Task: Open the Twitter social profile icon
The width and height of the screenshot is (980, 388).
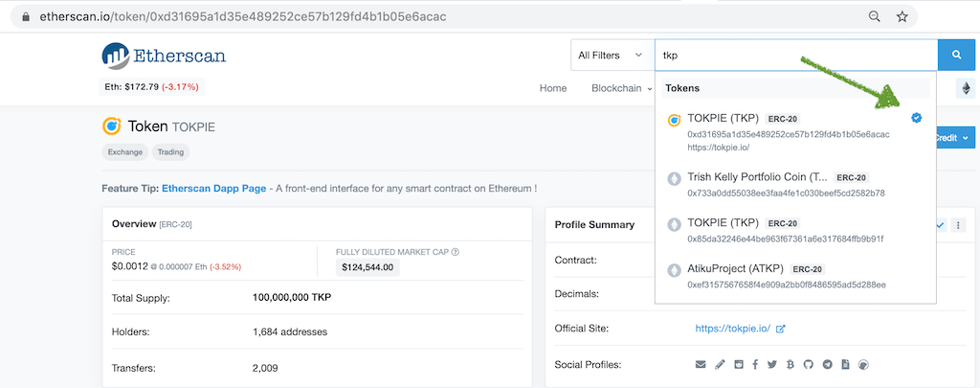Action: 772,364
